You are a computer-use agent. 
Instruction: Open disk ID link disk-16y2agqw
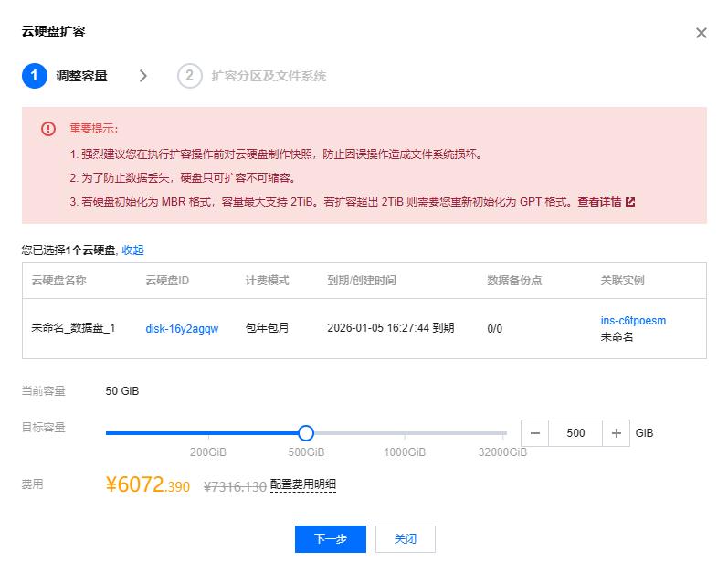point(182,328)
